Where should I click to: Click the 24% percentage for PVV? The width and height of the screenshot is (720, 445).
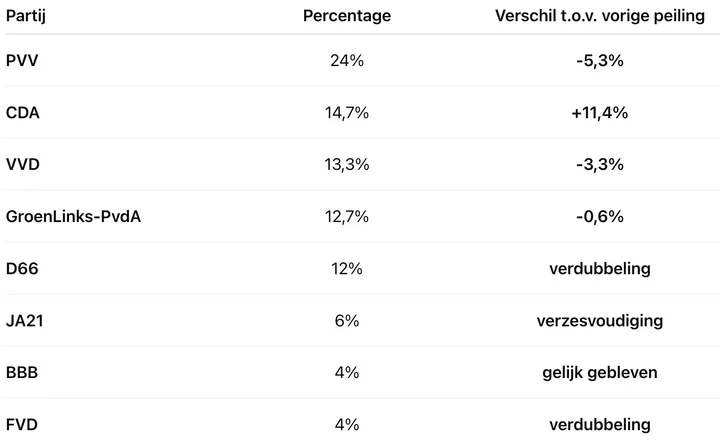point(347,60)
